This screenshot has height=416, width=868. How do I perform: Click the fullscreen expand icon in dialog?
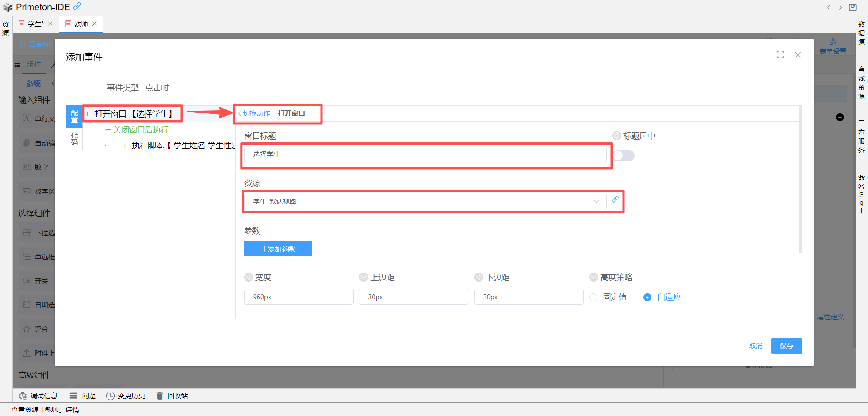(x=780, y=55)
